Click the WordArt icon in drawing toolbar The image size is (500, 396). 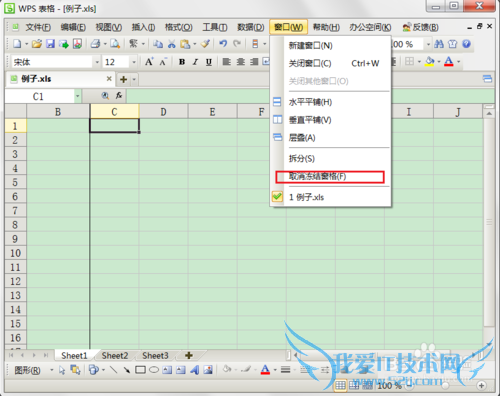click(194, 370)
